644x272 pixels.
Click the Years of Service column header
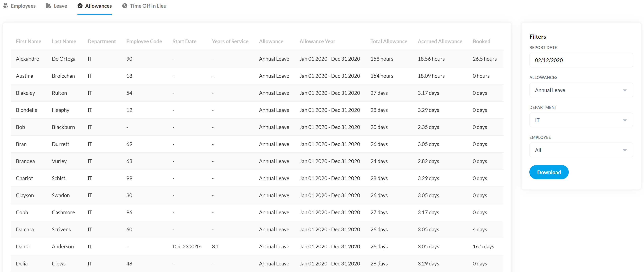pos(230,41)
